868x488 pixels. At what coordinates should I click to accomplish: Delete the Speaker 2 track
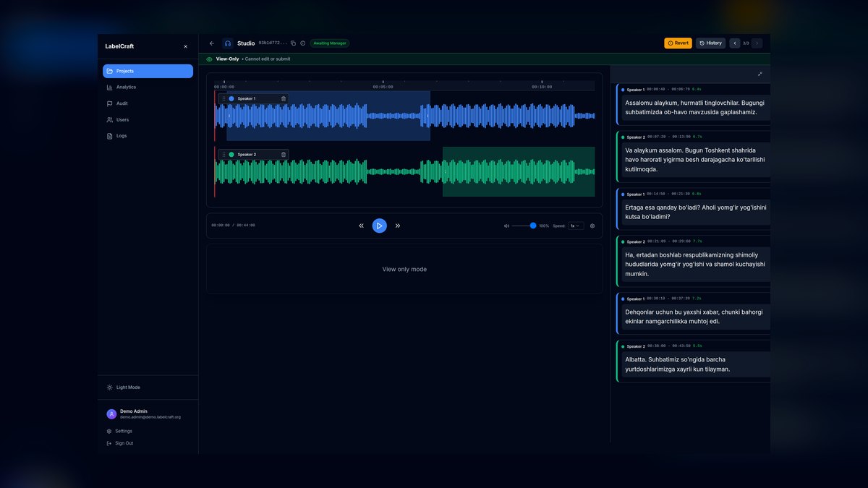click(x=284, y=155)
